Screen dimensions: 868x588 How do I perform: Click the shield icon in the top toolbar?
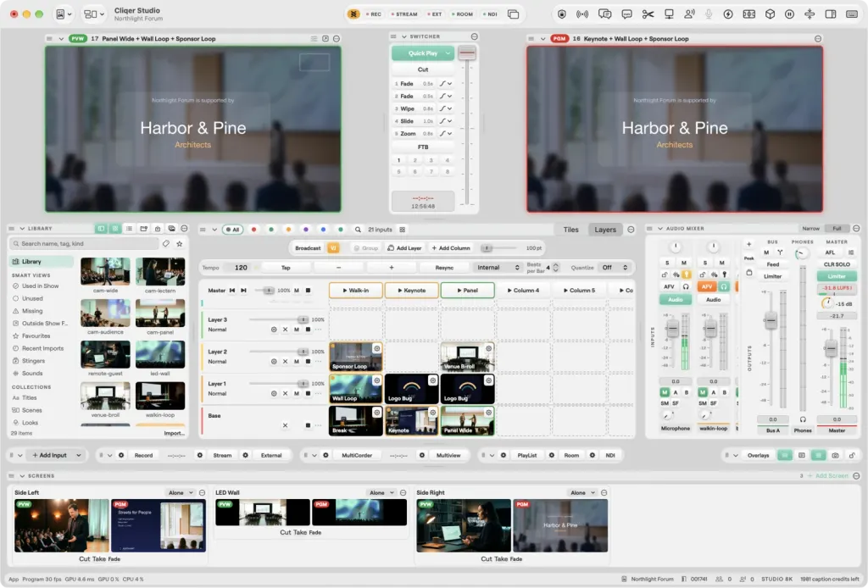click(561, 14)
